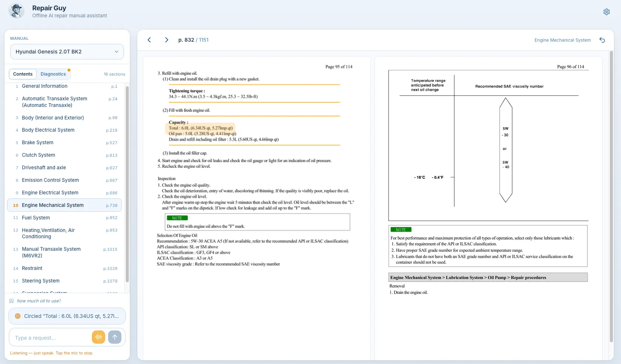Click the '16 sections' count label
This screenshot has height=364, width=621.
tap(114, 74)
